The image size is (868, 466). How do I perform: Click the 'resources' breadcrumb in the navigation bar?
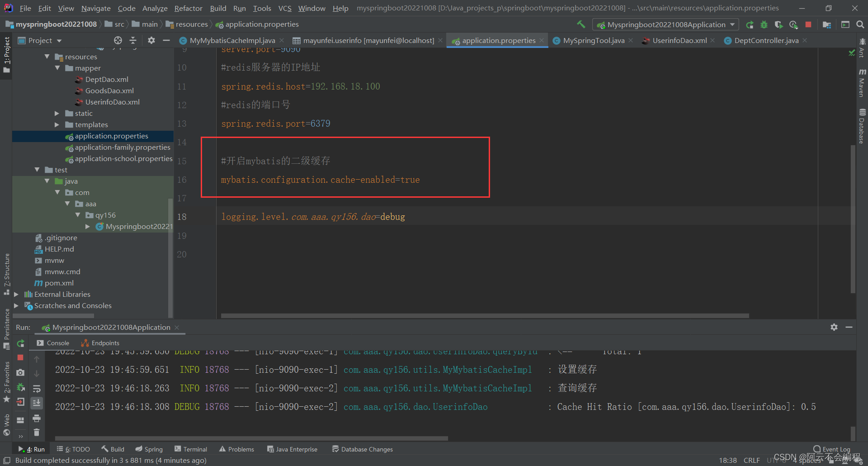(x=187, y=24)
